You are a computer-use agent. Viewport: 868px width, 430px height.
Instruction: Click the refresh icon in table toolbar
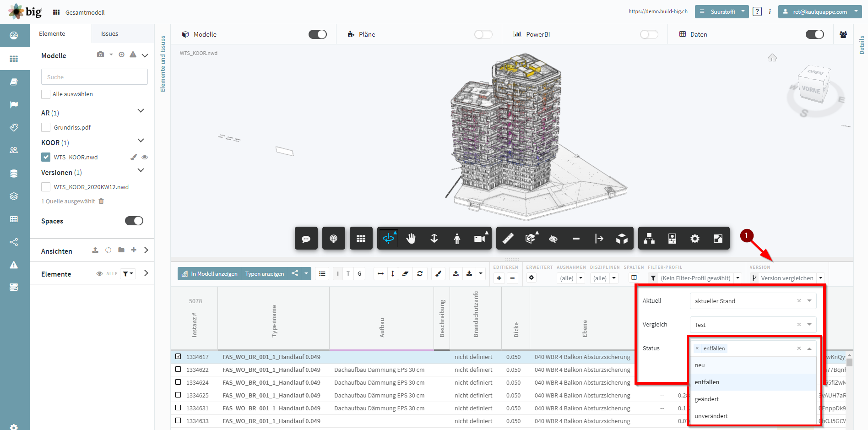coord(420,273)
